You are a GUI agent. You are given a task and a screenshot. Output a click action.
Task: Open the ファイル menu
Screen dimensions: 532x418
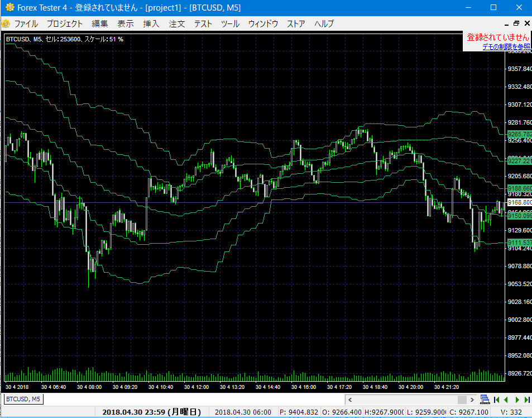pyautogui.click(x=26, y=24)
